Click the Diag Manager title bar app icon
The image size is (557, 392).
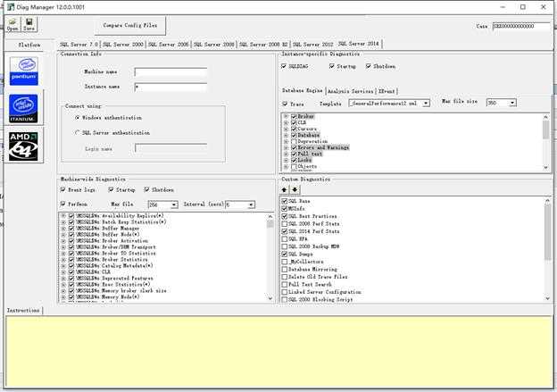(11, 7)
